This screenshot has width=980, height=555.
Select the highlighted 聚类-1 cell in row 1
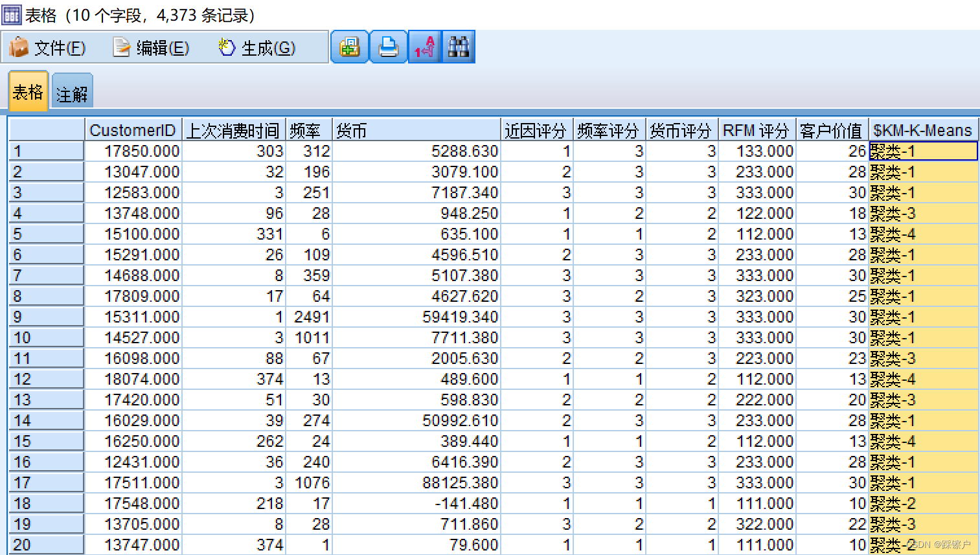pos(922,150)
